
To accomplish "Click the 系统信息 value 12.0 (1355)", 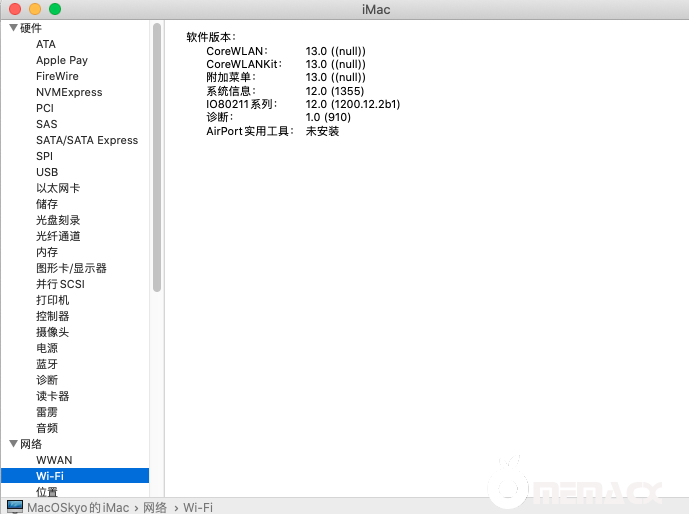I will tap(335, 91).
